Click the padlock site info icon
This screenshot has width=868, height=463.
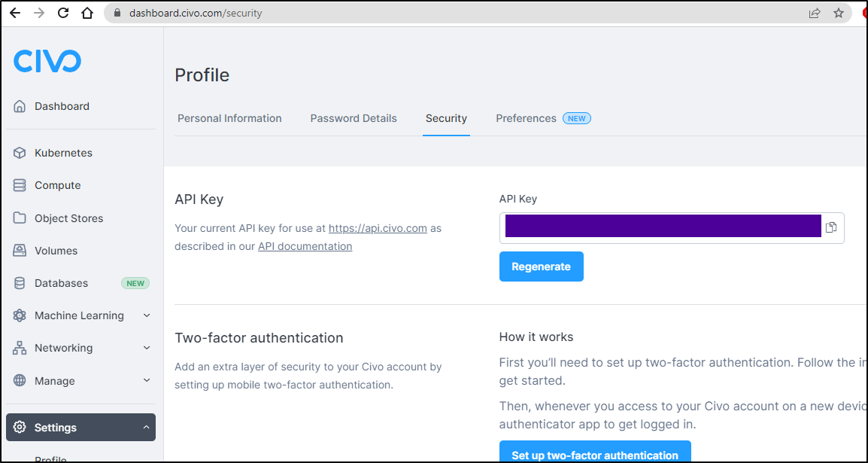pyautogui.click(x=117, y=14)
